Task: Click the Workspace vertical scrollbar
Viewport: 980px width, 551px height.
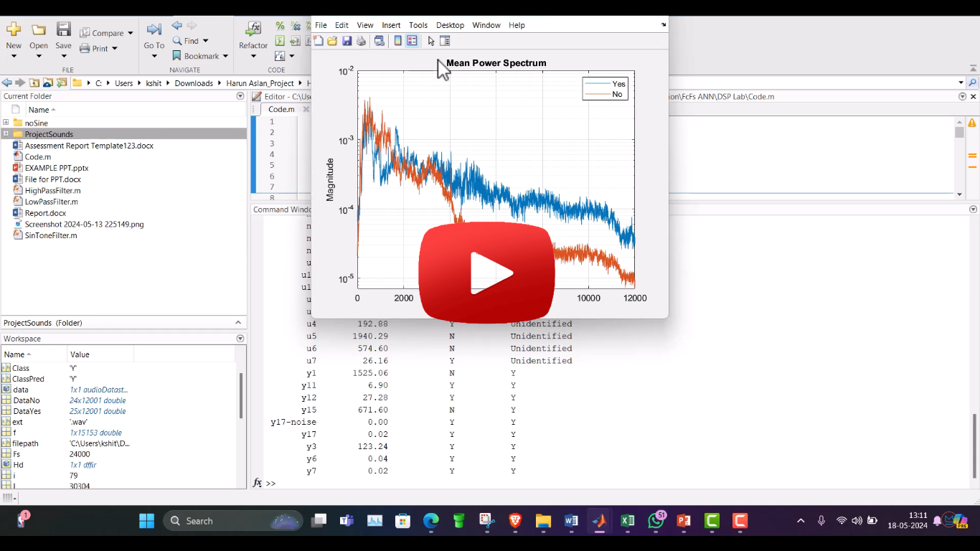Action: [241, 395]
